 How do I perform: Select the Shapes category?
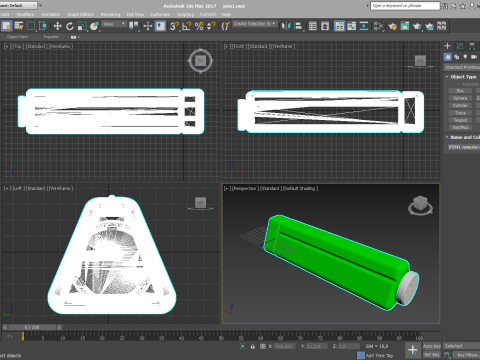click(x=456, y=57)
